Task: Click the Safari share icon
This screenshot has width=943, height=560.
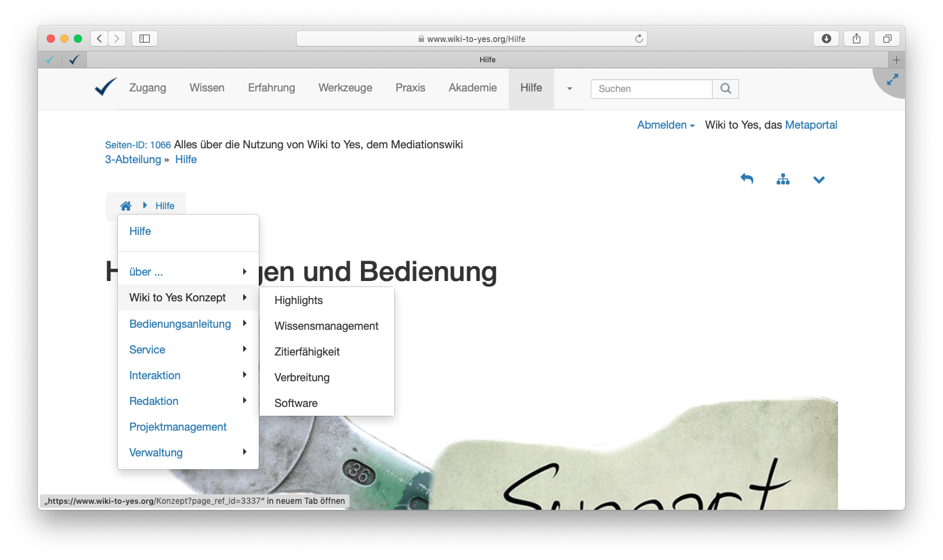Action: (x=856, y=39)
